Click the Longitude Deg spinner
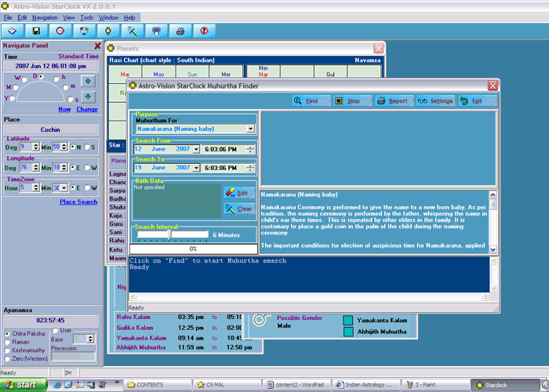Image resolution: width=549 pixels, height=392 pixels. coord(36,168)
